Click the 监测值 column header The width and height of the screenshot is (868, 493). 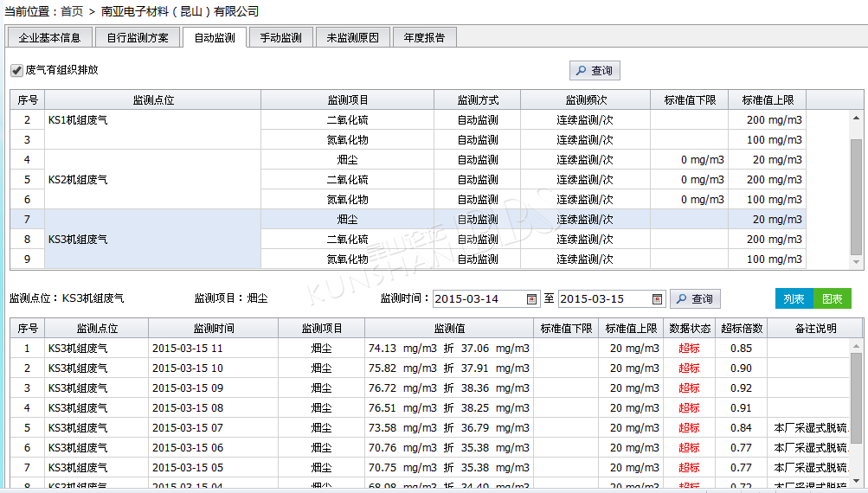tap(449, 328)
